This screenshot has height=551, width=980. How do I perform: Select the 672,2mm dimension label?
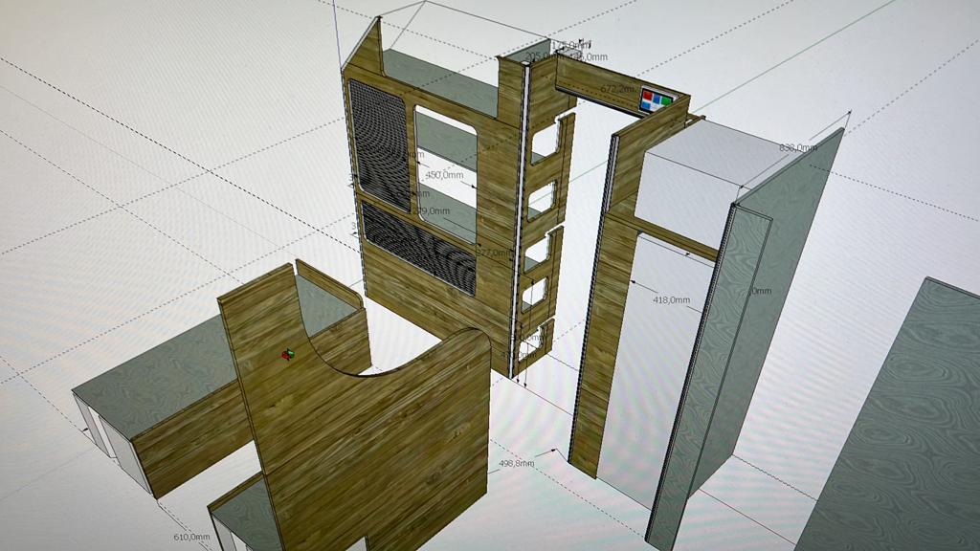pyautogui.click(x=617, y=88)
